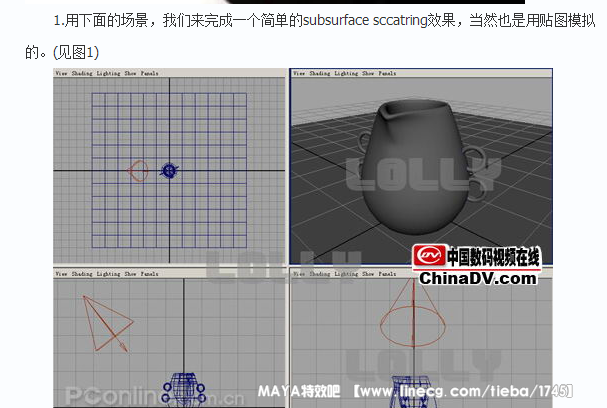
Task: Select the blue vase wireframe in top view
Action: (170, 172)
